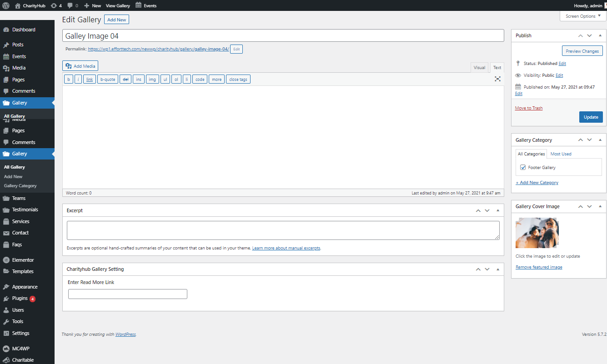Click the gallery cover image thumbnail

point(537,233)
